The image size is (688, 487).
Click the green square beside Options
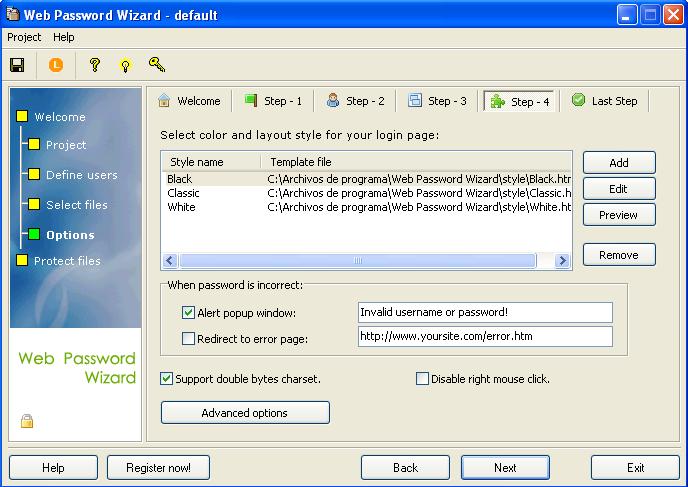click(34, 234)
